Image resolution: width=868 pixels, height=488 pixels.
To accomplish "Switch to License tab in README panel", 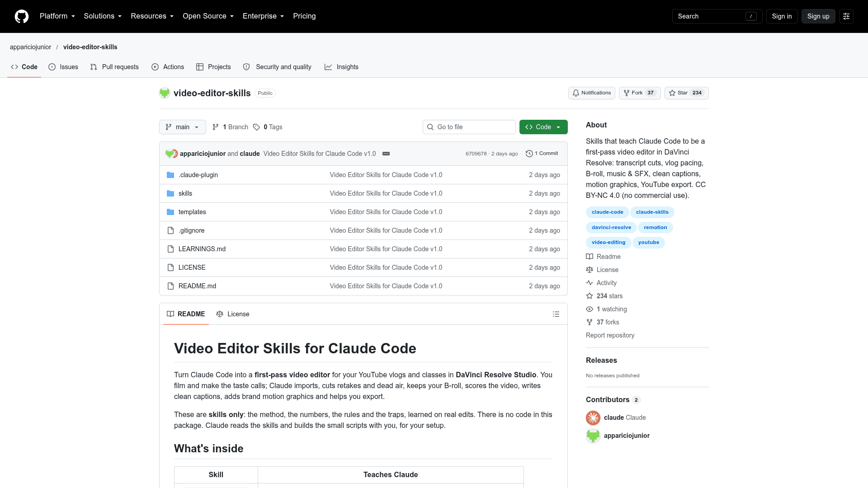I will tap(233, 314).
